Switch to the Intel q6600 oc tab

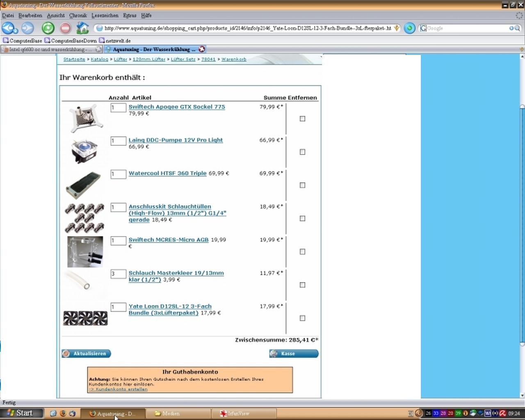[51, 49]
